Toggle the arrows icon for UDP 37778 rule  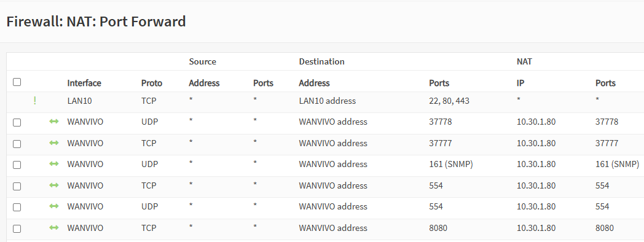pyautogui.click(x=54, y=122)
